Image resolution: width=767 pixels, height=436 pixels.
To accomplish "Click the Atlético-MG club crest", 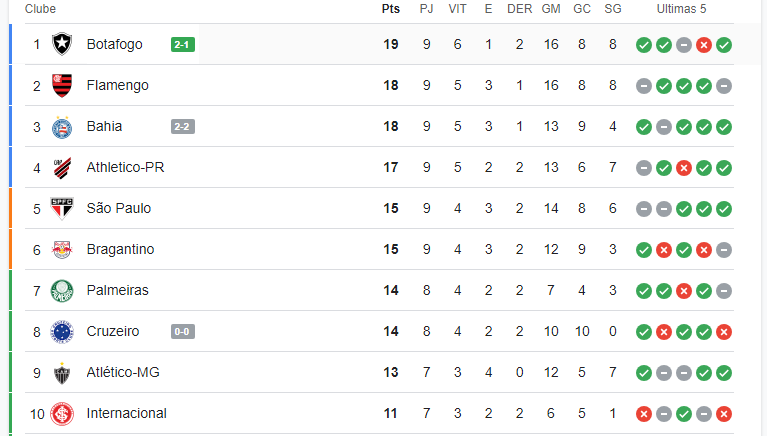I will tap(62, 373).
